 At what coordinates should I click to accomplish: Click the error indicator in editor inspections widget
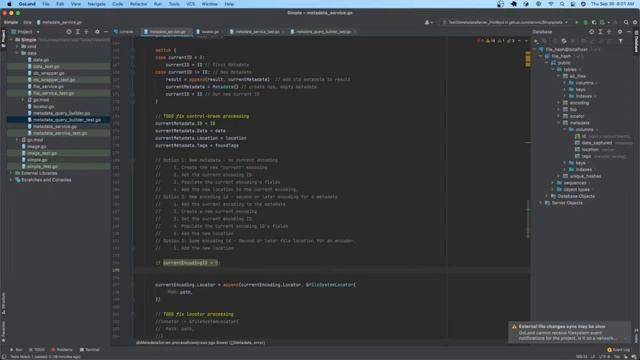point(480,41)
